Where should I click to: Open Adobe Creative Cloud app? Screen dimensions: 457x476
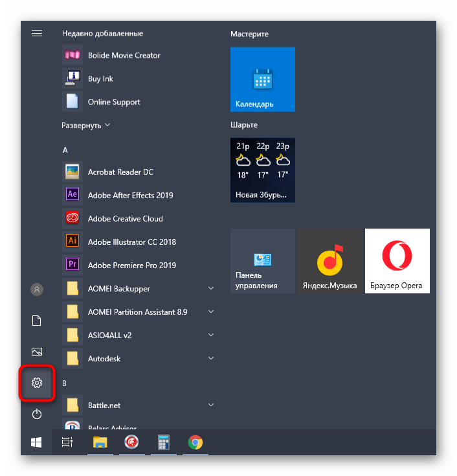tap(125, 218)
